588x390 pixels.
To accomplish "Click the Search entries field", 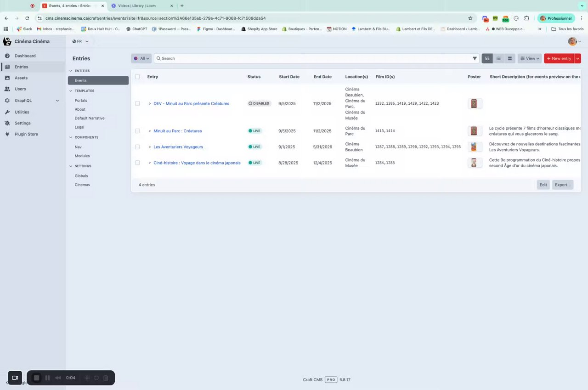I will coord(316,58).
